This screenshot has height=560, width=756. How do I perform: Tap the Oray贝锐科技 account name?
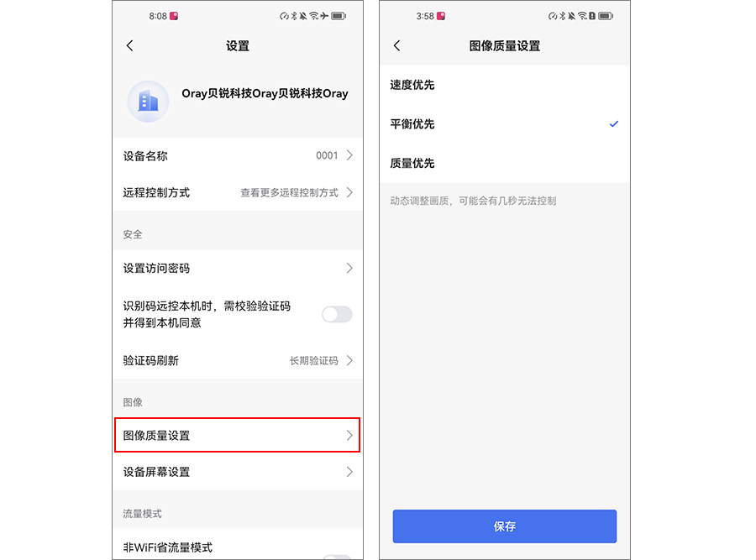[265, 93]
